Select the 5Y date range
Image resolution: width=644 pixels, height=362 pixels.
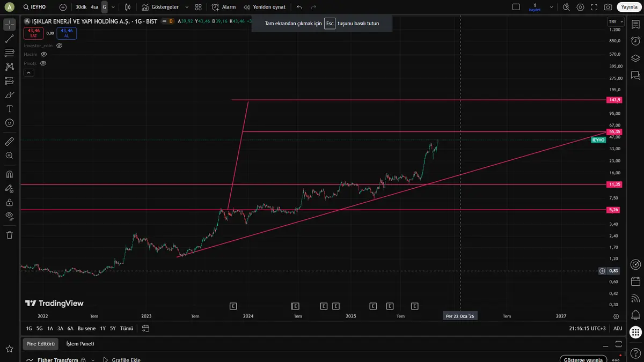coord(113,328)
